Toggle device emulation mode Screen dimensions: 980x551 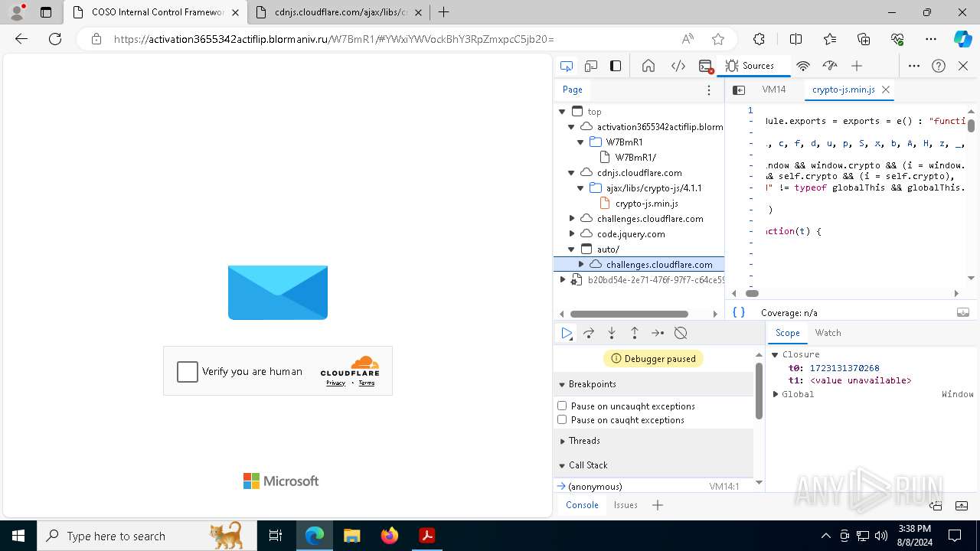pyautogui.click(x=591, y=66)
